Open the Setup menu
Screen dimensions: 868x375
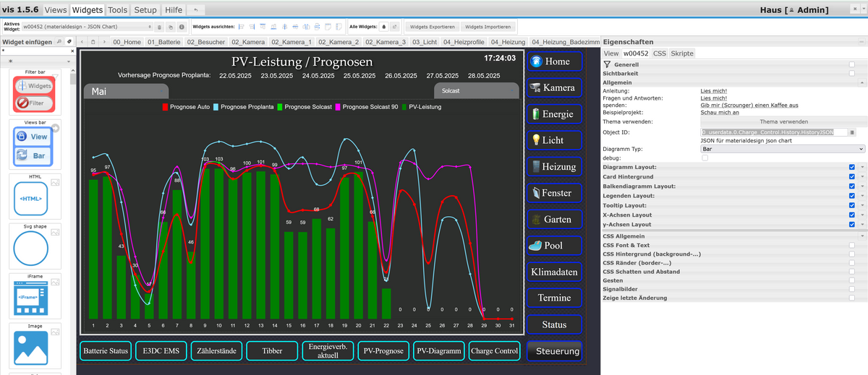[145, 10]
